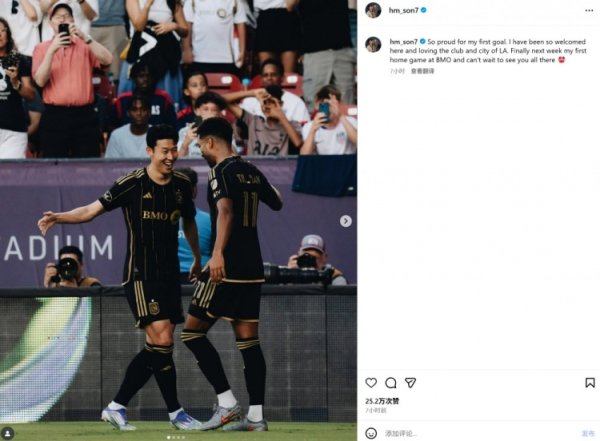
Task: Click the header profile avatar of hm_son7
Action: [373, 10]
